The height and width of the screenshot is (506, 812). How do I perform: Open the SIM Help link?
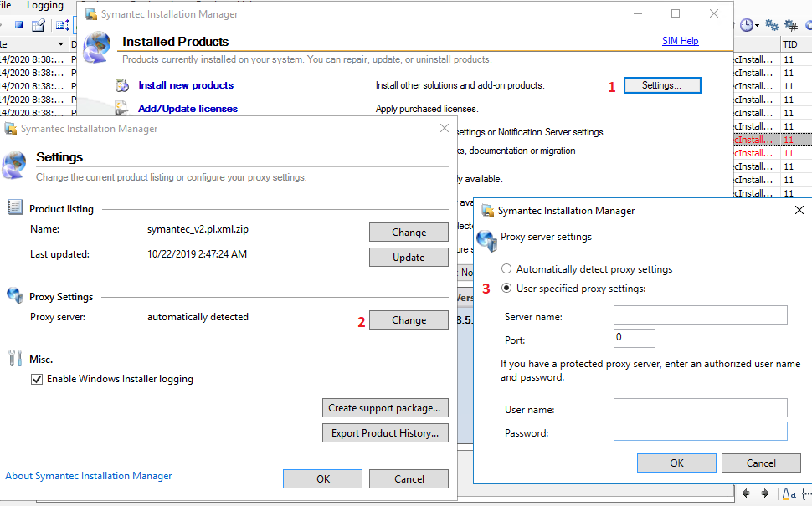680,41
